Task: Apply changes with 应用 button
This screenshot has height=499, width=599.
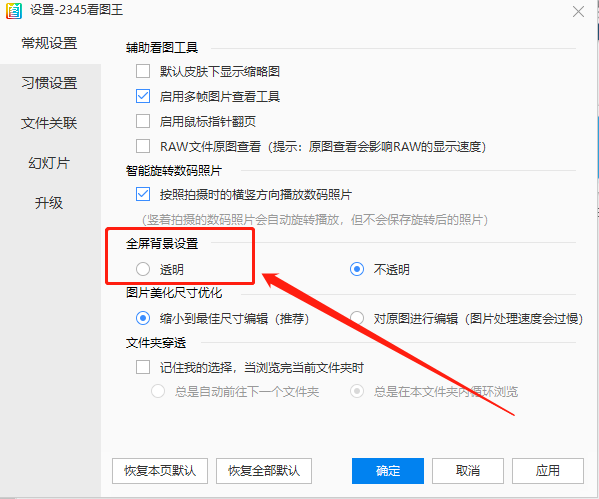Action: pos(548,471)
